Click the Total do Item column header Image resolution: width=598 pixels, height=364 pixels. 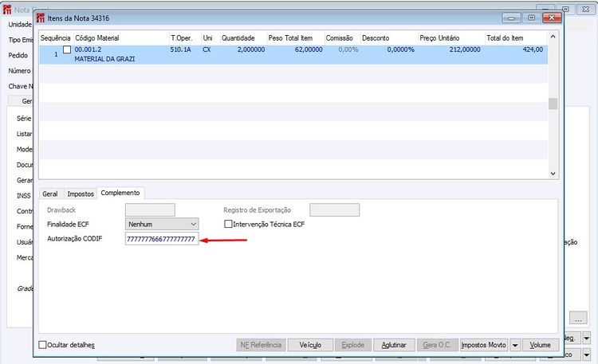pyautogui.click(x=516, y=38)
